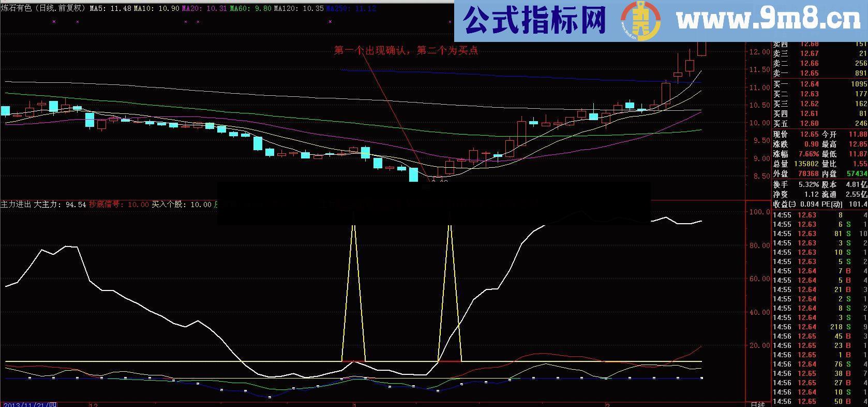Click the 买入个股: 10.00 label

point(182,205)
